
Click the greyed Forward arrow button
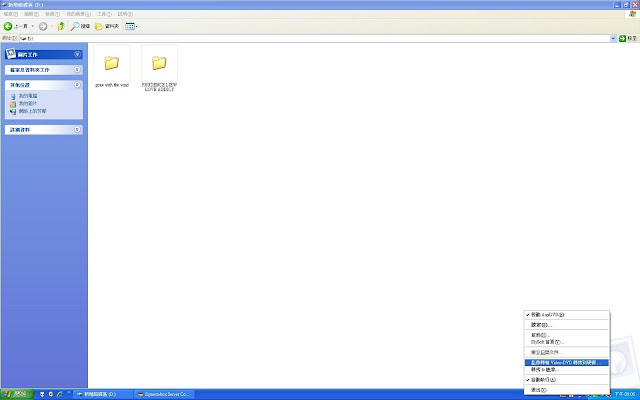pyautogui.click(x=43, y=27)
